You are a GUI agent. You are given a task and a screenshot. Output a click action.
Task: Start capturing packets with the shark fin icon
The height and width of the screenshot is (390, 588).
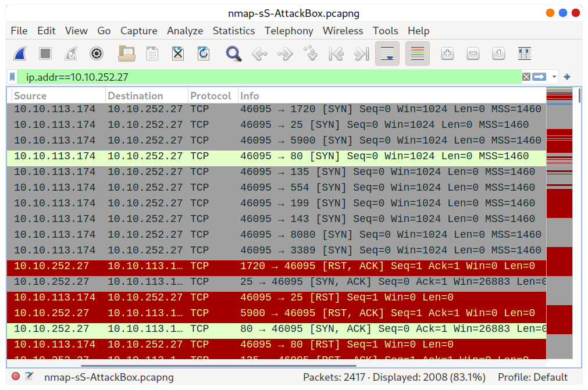tap(20, 53)
